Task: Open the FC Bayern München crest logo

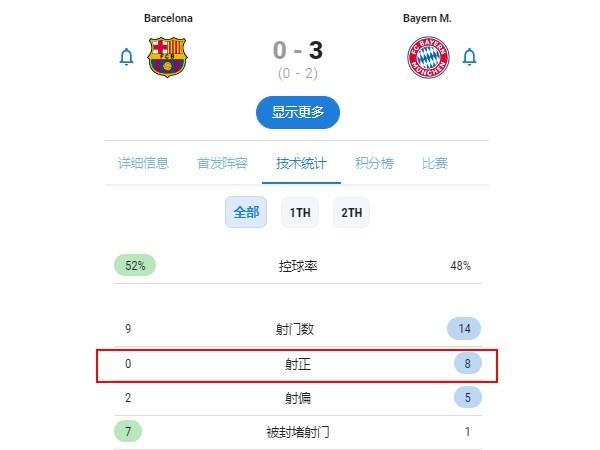Action: (x=428, y=57)
